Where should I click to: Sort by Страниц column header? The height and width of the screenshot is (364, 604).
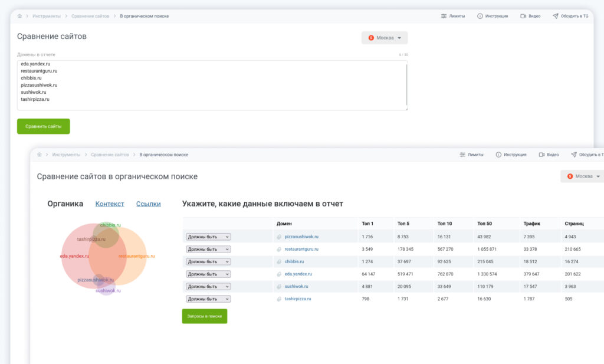pos(574,224)
